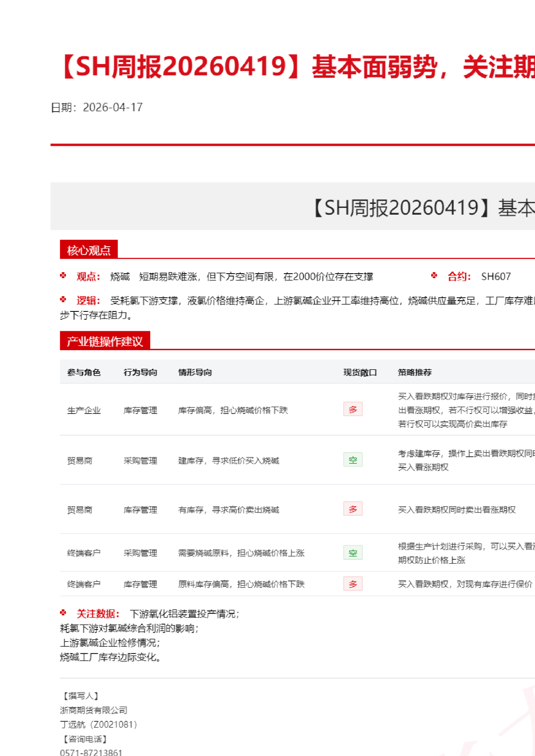Click the 参与角色 column header

84,372
